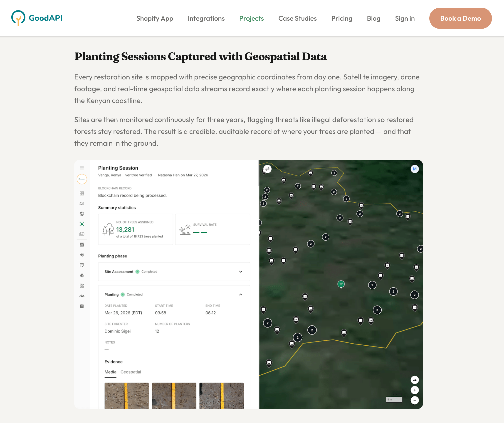The height and width of the screenshot is (423, 504).
Task: Switch to the Geospatial evidence tab
Action: 131,372
